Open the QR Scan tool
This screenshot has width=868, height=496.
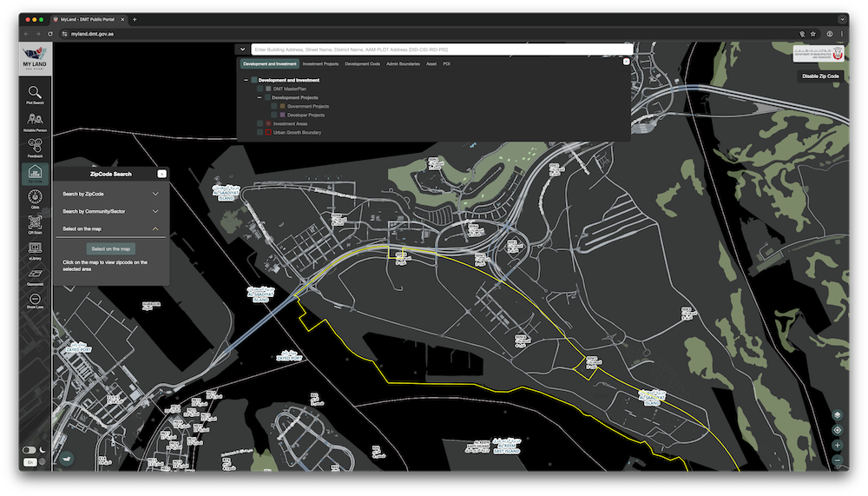pos(35,224)
